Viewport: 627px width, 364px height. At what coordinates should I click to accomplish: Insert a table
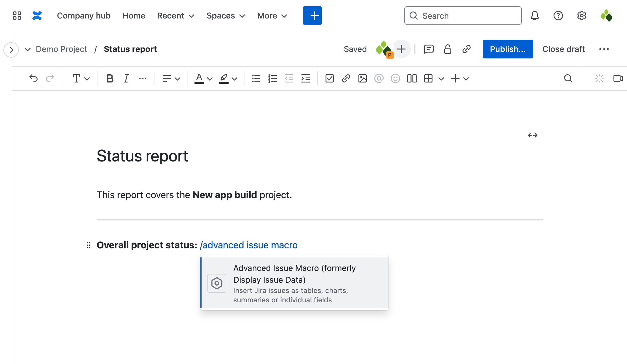[x=428, y=78]
